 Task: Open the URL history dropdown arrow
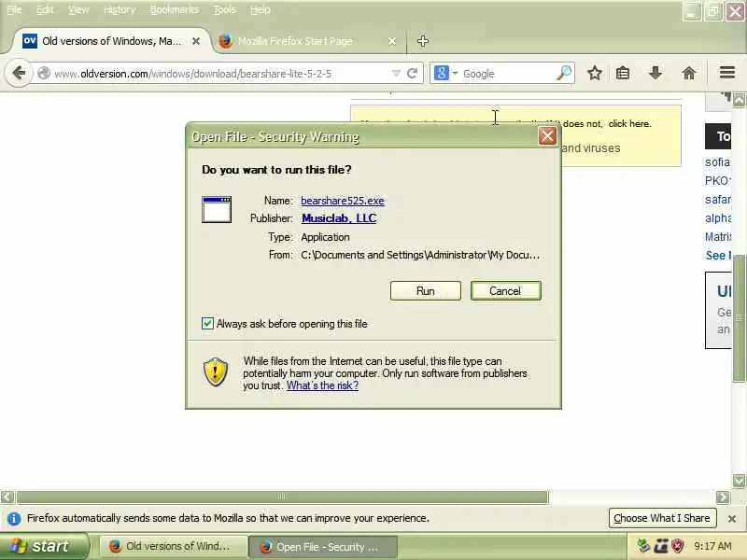coord(396,74)
